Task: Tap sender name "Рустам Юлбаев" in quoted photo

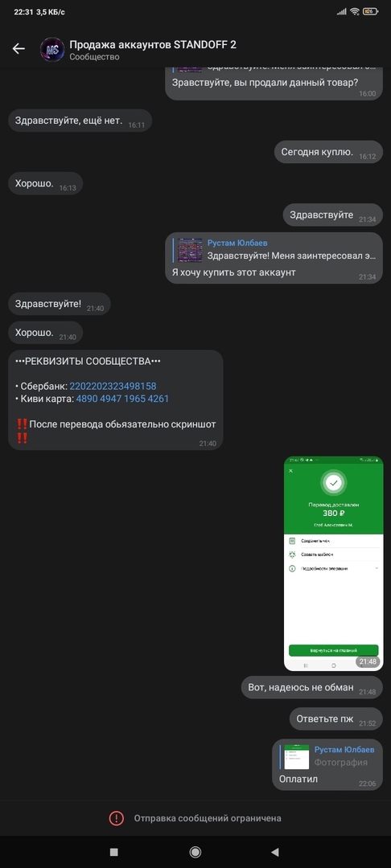Action: click(x=344, y=750)
